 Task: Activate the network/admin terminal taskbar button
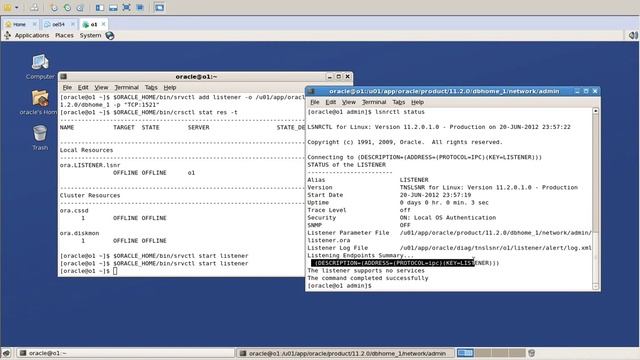[345, 353]
